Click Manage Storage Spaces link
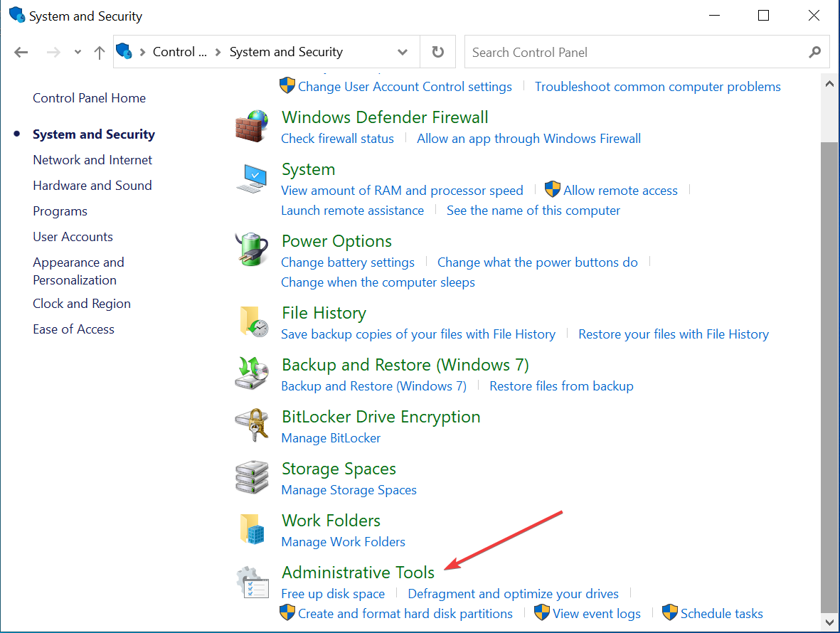Image resolution: width=840 pixels, height=633 pixels. pos(349,490)
